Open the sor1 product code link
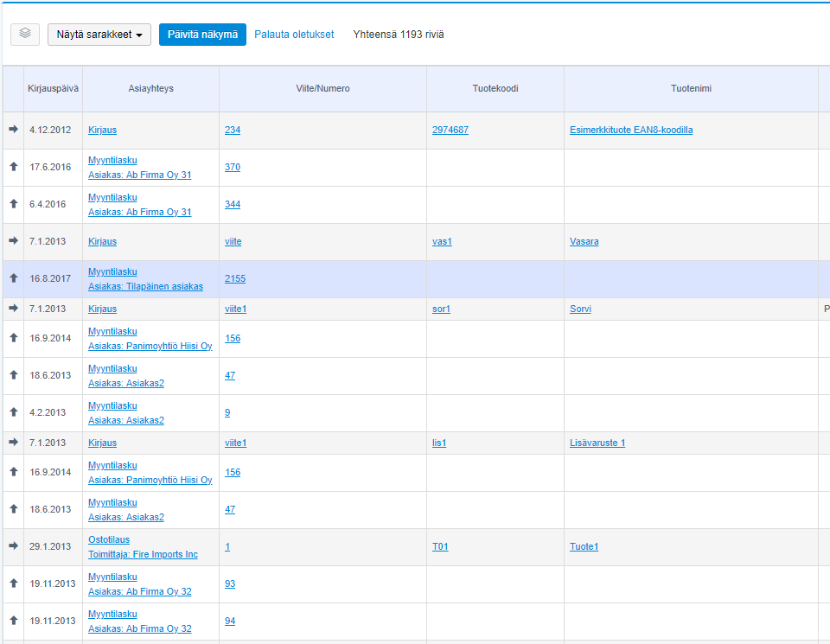Image resolution: width=830 pixels, height=644 pixels. point(441,309)
